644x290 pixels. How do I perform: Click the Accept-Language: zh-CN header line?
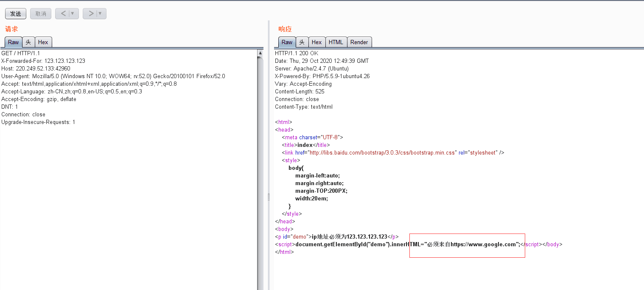[72, 91]
